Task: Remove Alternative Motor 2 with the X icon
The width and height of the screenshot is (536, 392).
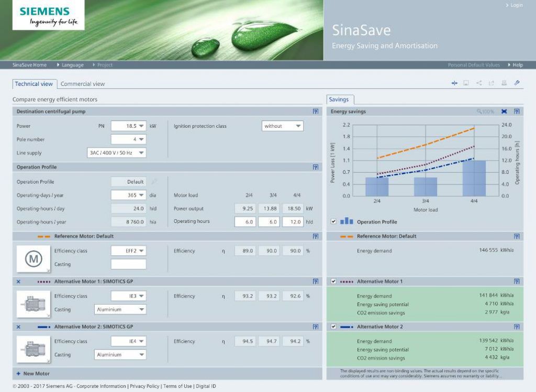Action: tap(18, 327)
